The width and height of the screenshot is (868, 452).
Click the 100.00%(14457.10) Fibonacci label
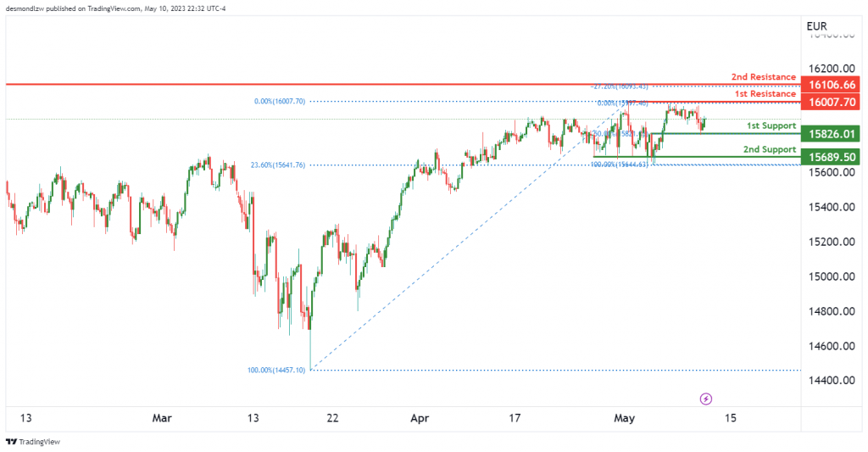[278, 370]
